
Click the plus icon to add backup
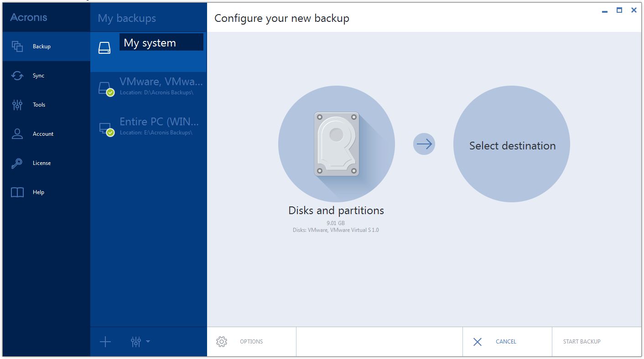coord(105,342)
